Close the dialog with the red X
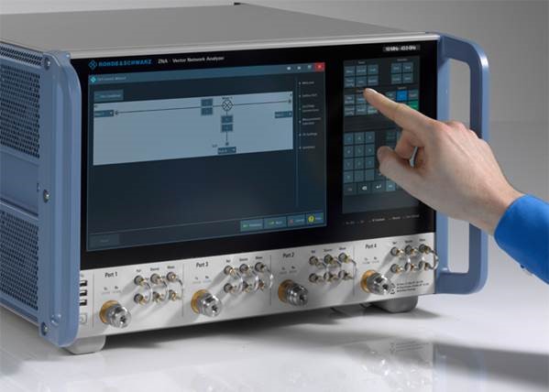Image resolution: width=549 pixels, height=392 pixels. [319, 67]
